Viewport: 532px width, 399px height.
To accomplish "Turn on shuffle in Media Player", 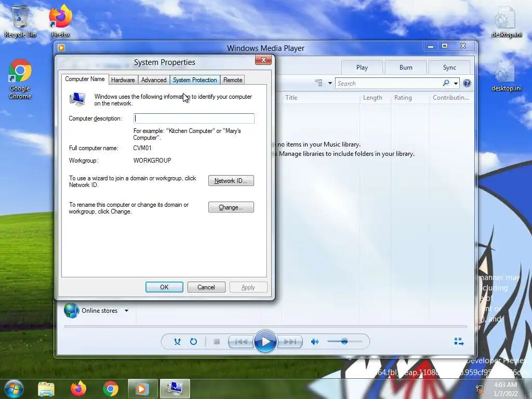I will click(177, 341).
